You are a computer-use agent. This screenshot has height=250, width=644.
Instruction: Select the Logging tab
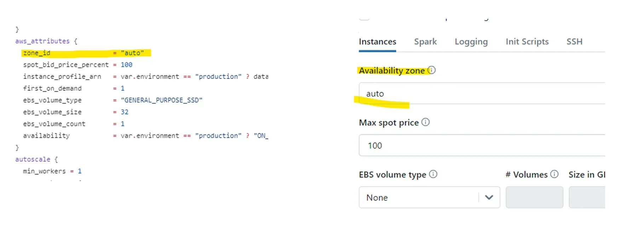tap(471, 42)
